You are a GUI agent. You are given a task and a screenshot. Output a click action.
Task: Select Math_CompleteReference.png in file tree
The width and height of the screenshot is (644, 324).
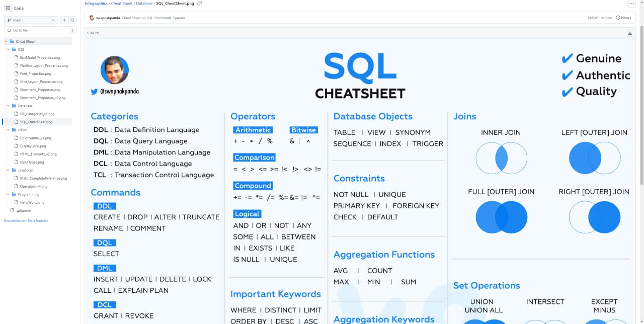coord(43,178)
